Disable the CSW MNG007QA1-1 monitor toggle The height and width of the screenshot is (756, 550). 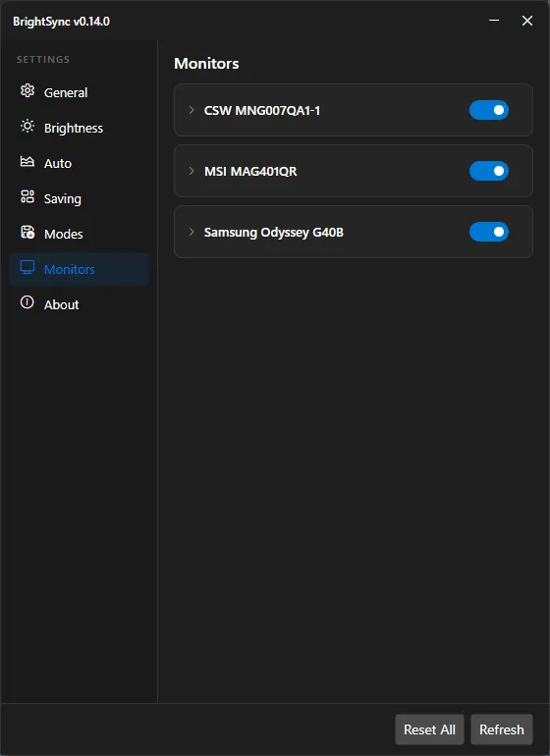[489, 110]
